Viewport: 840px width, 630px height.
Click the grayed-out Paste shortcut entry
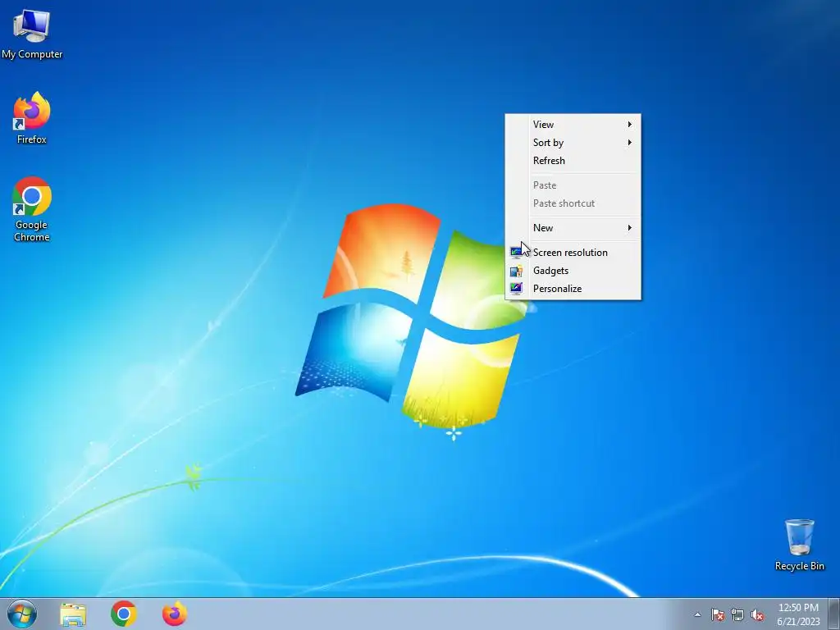tap(573, 203)
